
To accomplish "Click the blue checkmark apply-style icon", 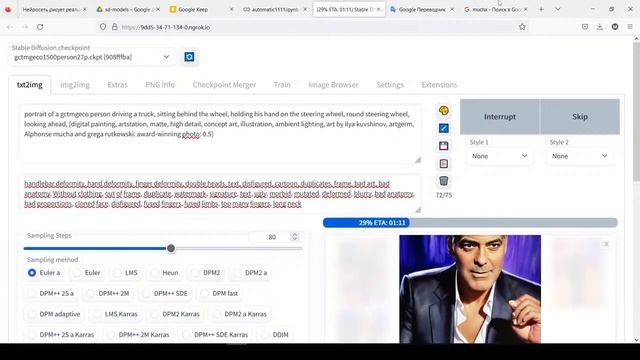I will (444, 128).
